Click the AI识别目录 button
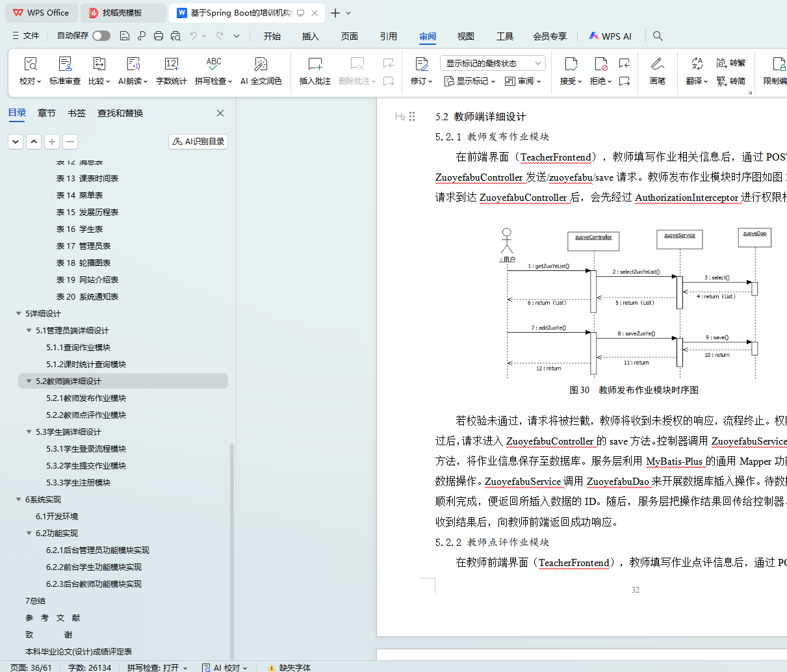787x672 pixels. (198, 142)
